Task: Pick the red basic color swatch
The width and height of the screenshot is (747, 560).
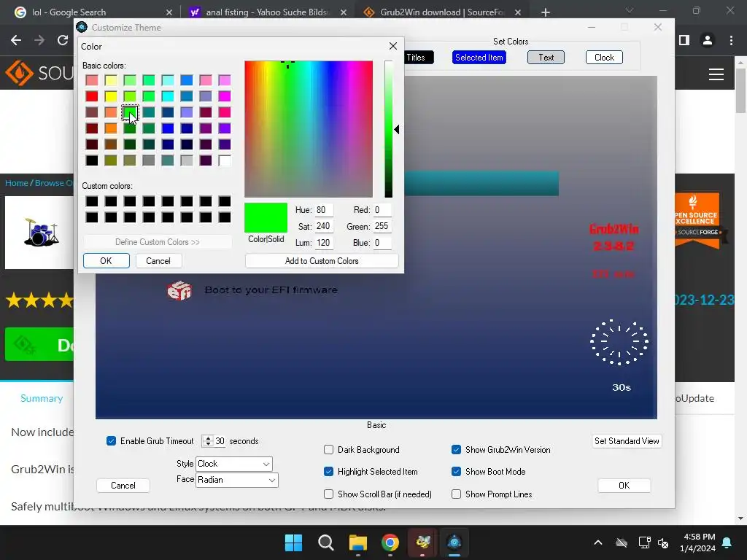Action: (x=92, y=96)
